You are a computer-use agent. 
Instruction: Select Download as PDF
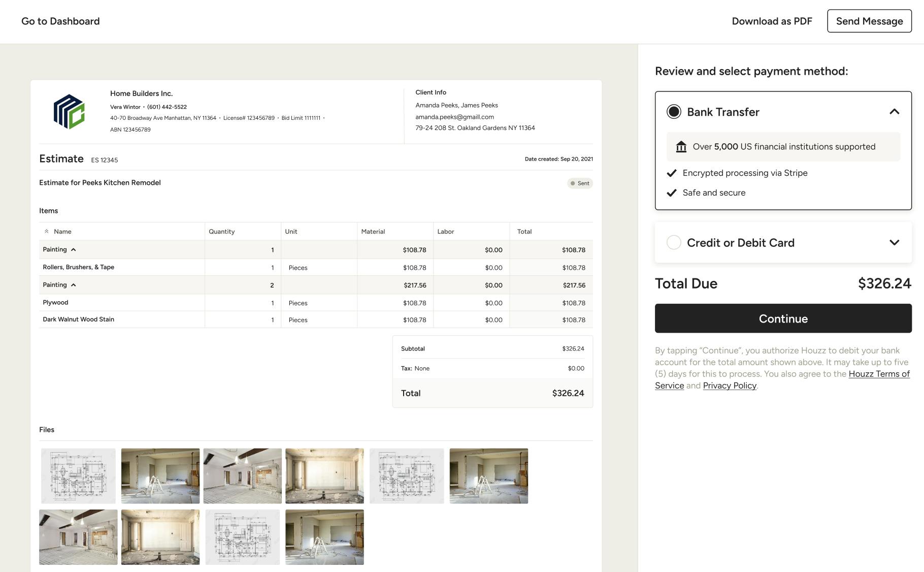click(x=771, y=21)
